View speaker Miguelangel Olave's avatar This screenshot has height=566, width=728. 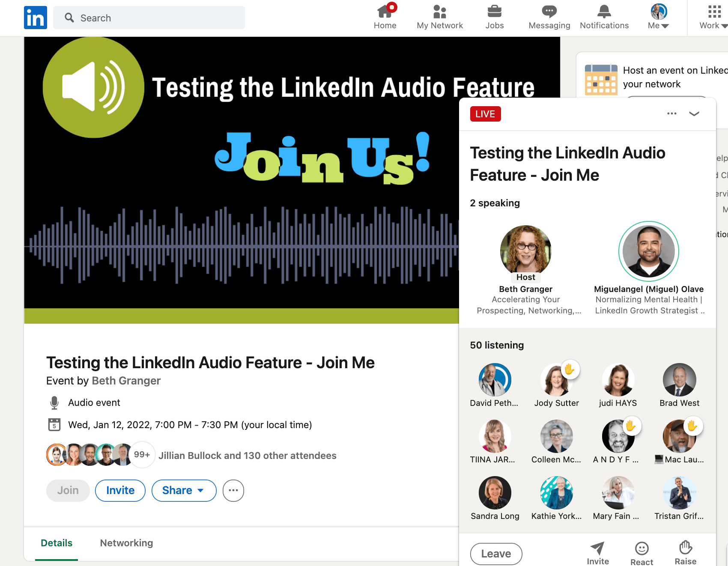649,251
